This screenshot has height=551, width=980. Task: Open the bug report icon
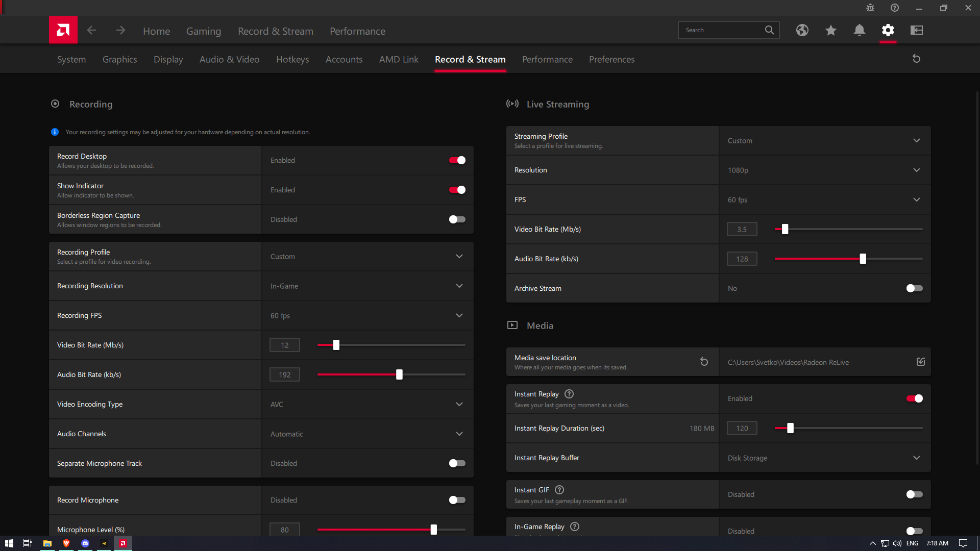pos(870,8)
